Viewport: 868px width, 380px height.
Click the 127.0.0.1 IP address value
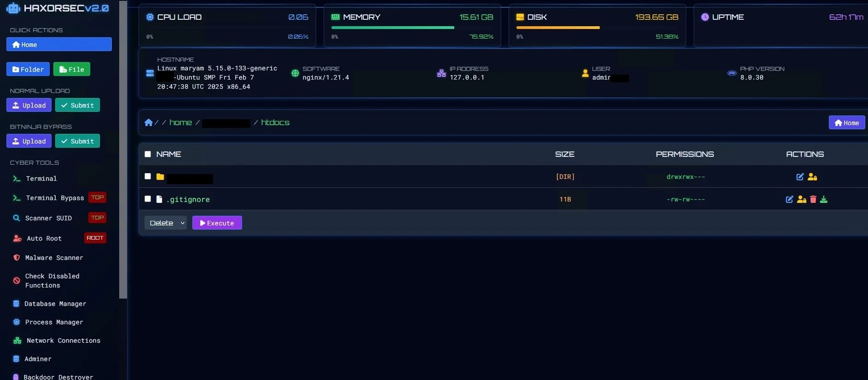coord(467,77)
